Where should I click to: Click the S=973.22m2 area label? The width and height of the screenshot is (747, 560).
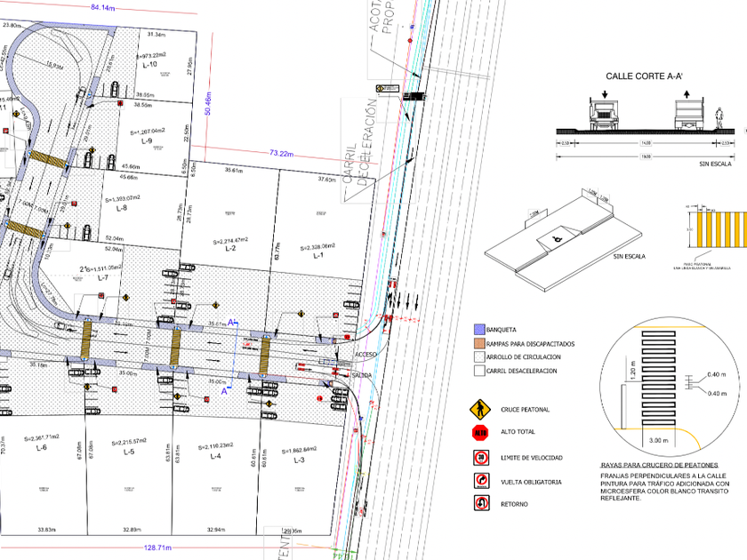151,56
